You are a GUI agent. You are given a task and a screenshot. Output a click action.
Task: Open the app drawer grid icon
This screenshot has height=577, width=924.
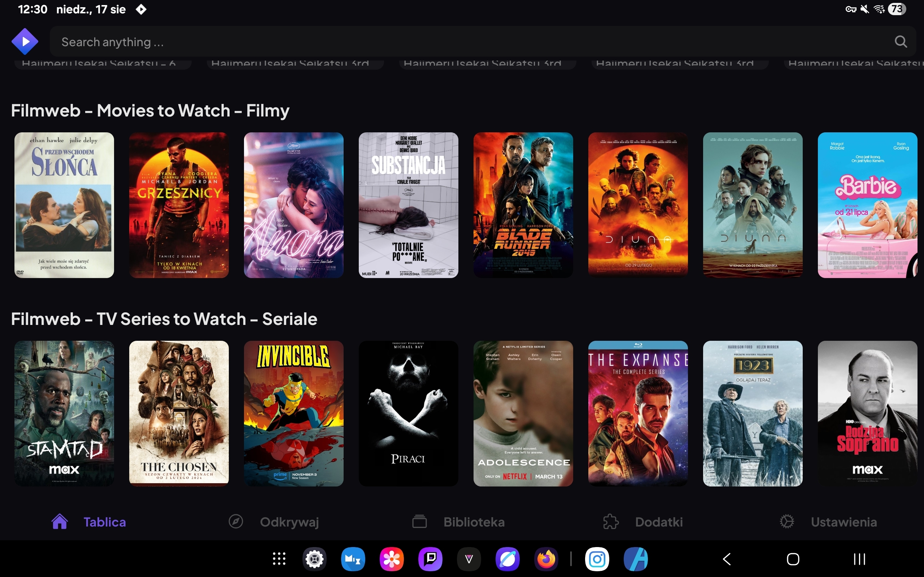[279, 559]
